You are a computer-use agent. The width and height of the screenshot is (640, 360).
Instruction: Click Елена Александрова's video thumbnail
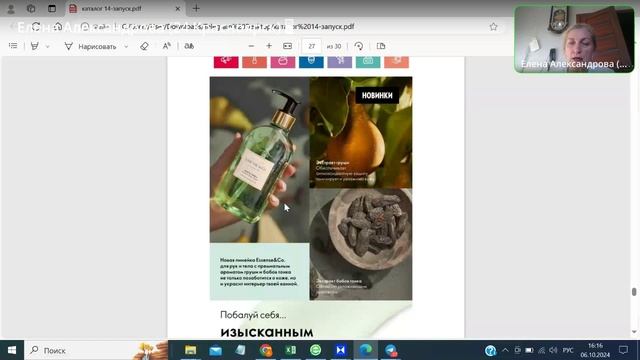tap(574, 39)
